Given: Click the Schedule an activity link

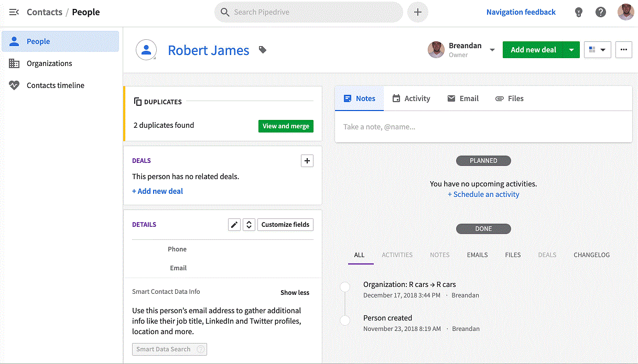Looking at the screenshot, I should [483, 194].
